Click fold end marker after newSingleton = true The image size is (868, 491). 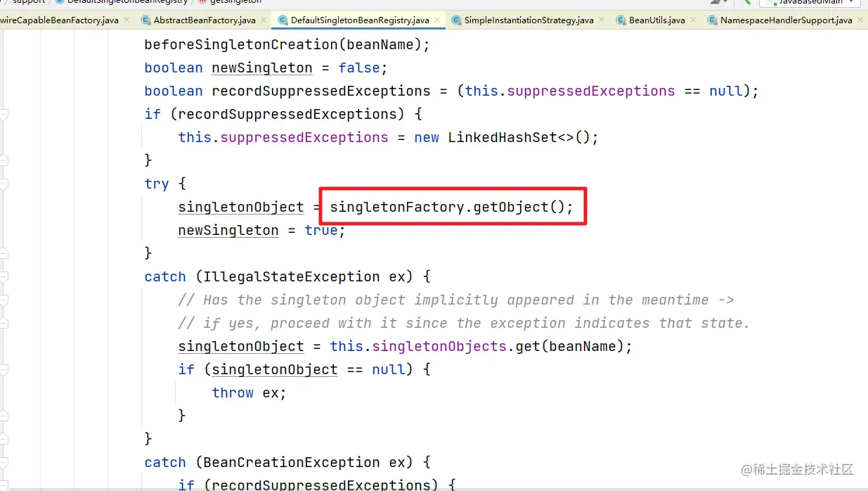(4, 253)
